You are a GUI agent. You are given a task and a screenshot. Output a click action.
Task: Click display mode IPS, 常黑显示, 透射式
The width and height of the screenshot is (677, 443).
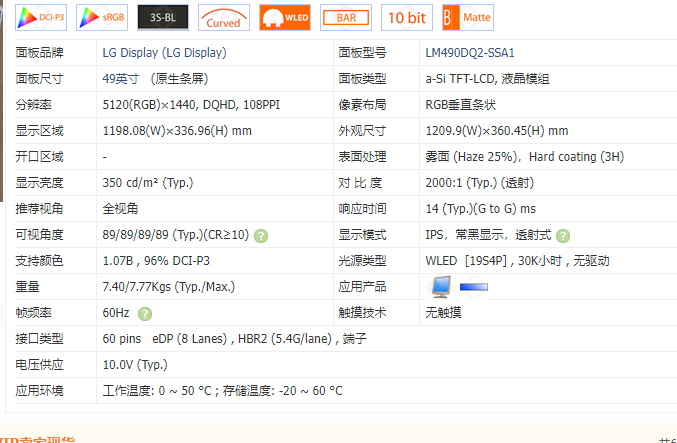tap(488, 234)
